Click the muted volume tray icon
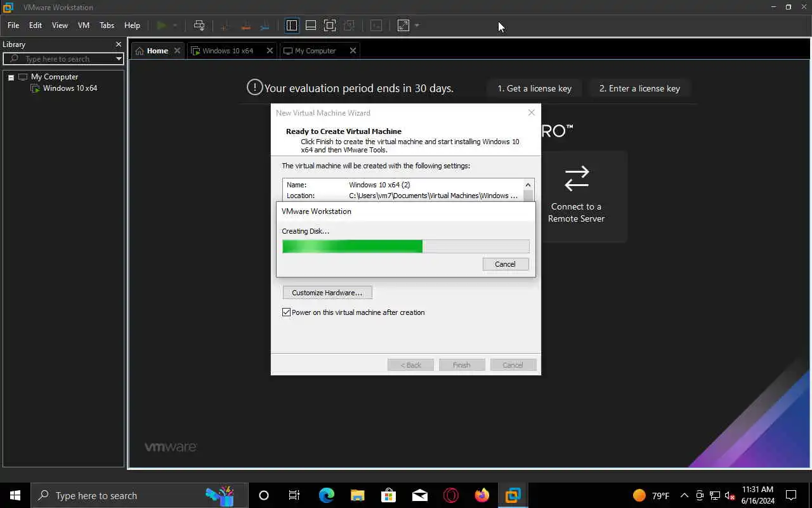 coord(730,495)
